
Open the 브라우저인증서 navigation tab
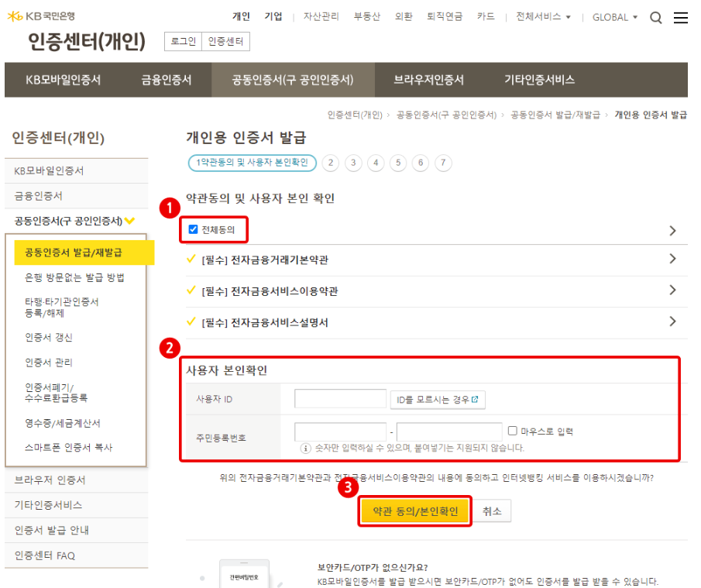pyautogui.click(x=429, y=80)
